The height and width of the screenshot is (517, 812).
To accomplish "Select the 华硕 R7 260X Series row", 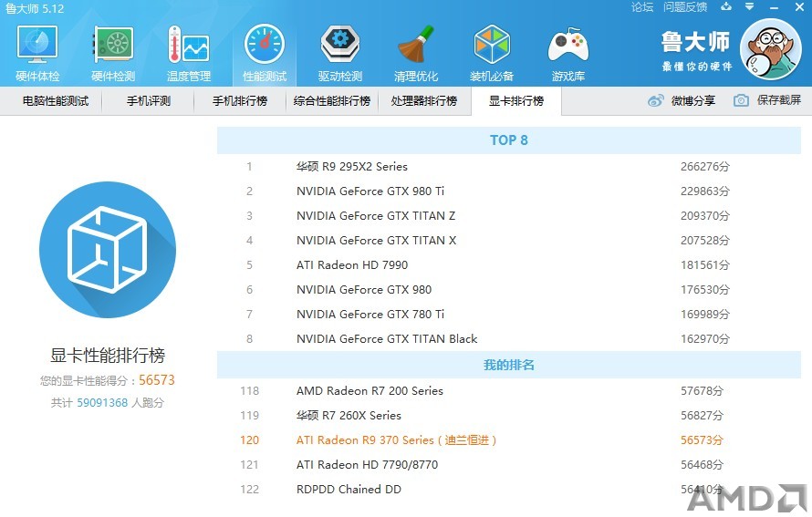I will pos(509,416).
